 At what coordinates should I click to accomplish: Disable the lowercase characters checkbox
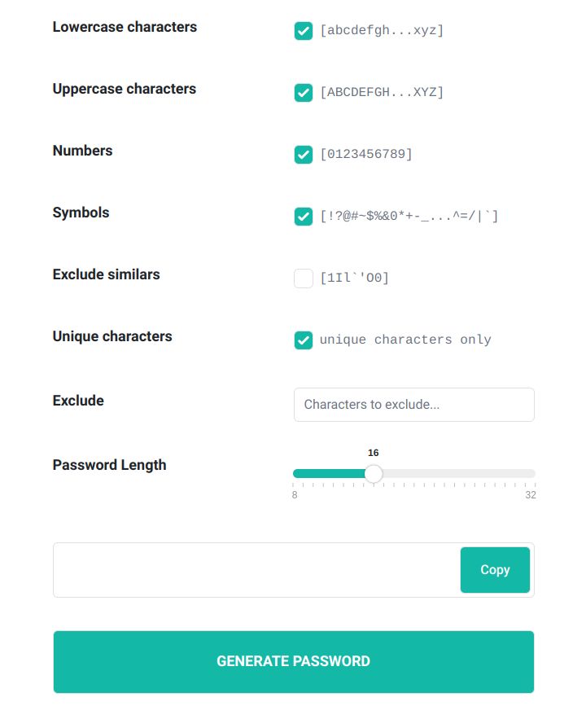click(303, 31)
